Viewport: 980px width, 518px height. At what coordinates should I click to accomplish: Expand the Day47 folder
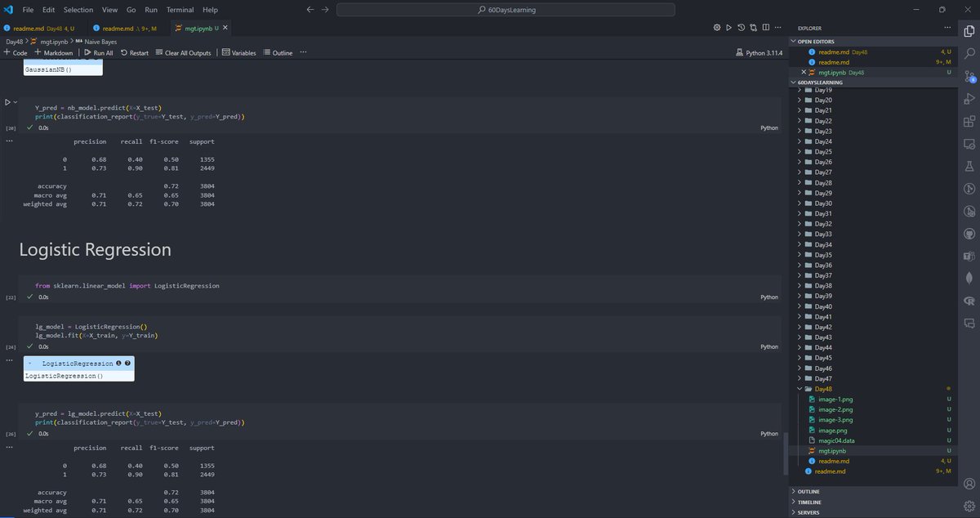tap(823, 378)
